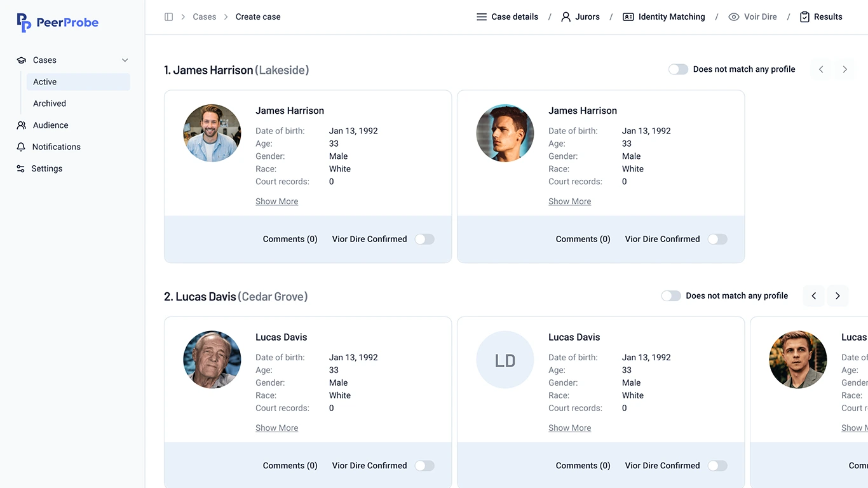Screen dimensions: 868x488
Task: Toggle James Harrison does not match any profile
Action: (678, 69)
